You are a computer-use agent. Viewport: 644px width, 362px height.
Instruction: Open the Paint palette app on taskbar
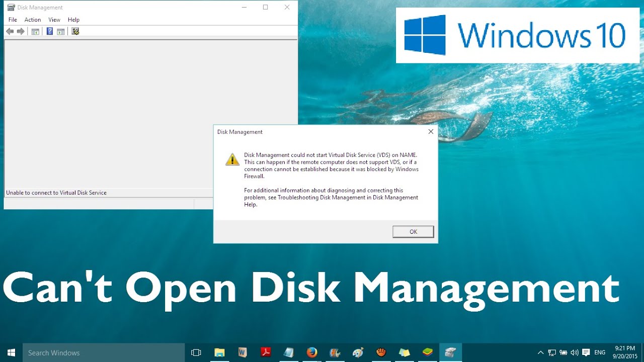pyautogui.click(x=358, y=352)
